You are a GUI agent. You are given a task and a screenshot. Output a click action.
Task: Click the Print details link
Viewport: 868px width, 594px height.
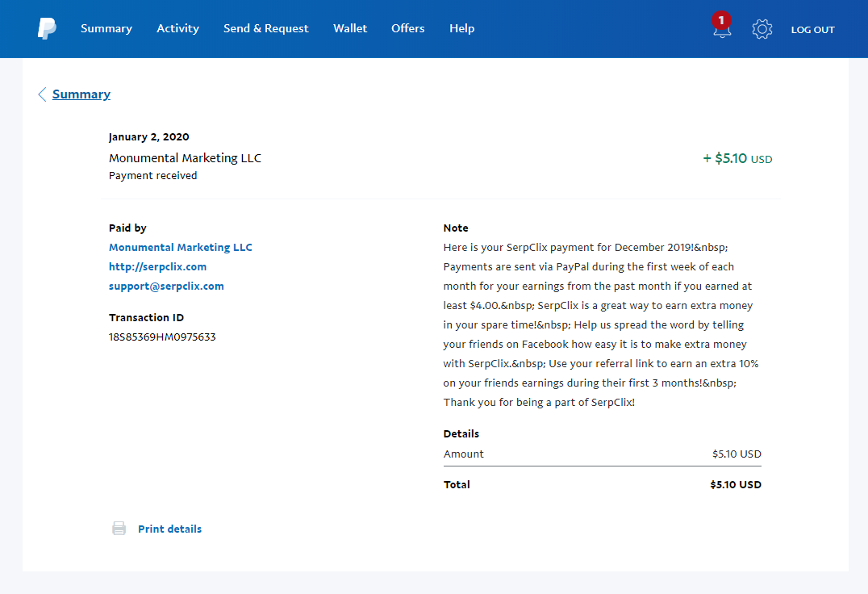(169, 529)
